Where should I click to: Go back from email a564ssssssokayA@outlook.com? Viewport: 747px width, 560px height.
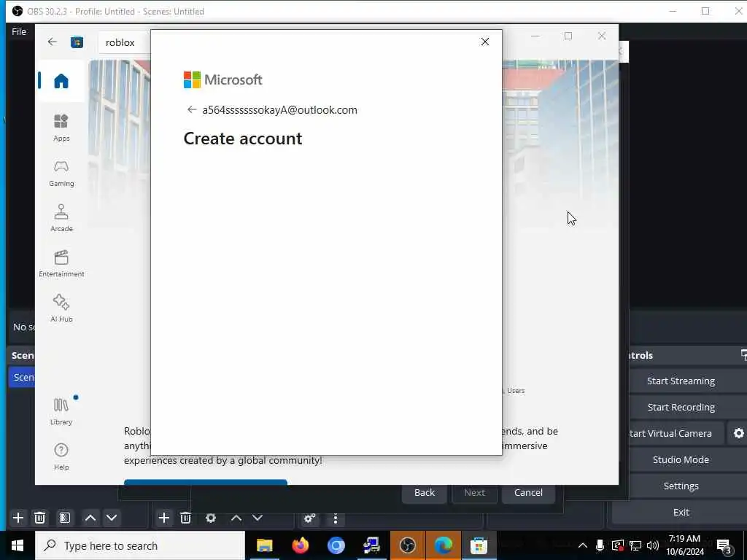pos(192,109)
